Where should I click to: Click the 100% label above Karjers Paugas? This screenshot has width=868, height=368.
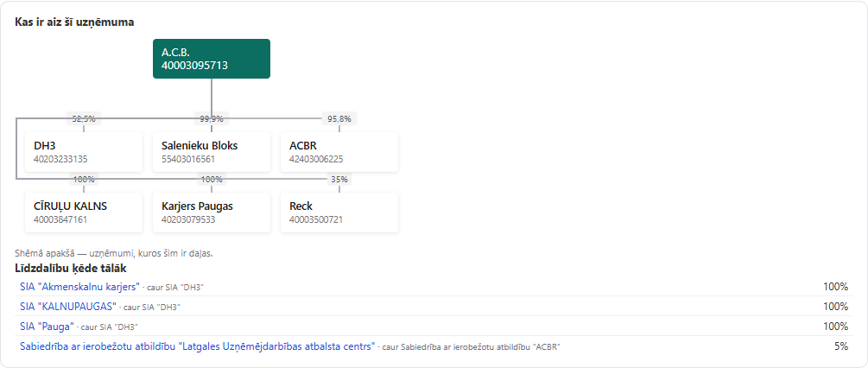click(212, 180)
